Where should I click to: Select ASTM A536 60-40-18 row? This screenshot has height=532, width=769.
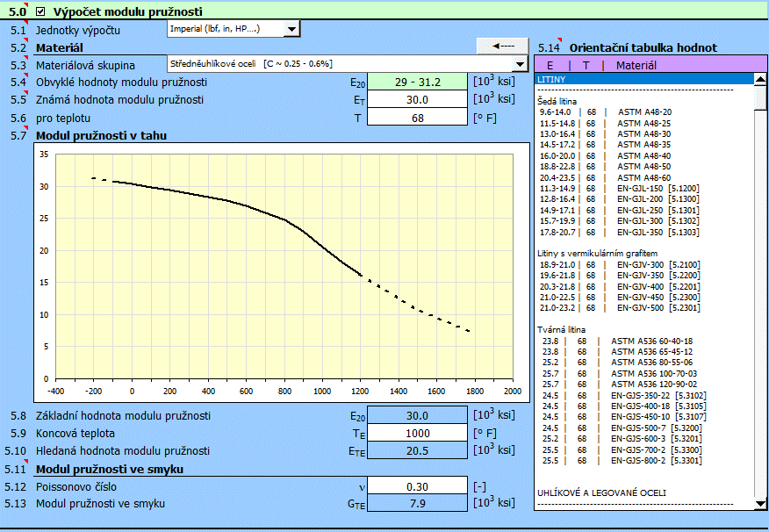click(644, 341)
